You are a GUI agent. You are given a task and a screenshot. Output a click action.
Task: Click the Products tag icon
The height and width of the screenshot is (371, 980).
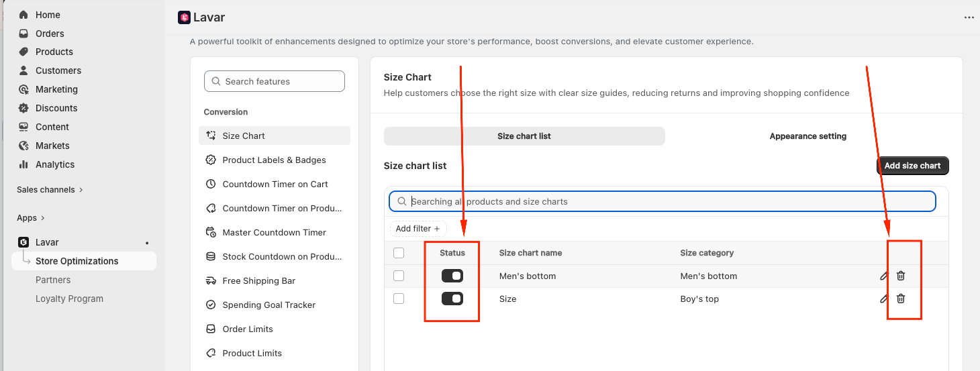[23, 52]
